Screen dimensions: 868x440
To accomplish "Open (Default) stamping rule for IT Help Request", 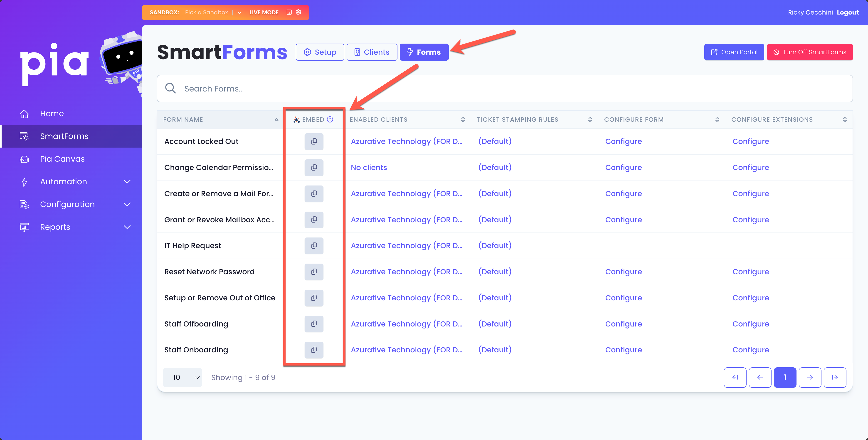I will tap(495, 246).
